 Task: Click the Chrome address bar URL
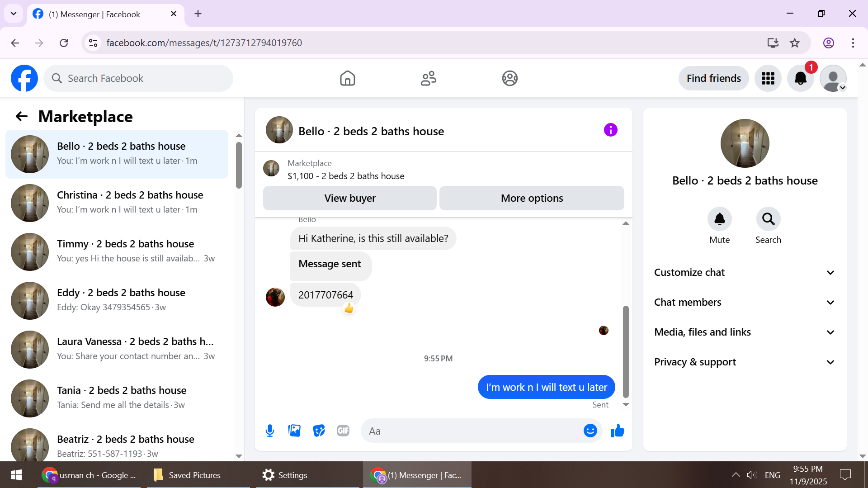pos(204,43)
